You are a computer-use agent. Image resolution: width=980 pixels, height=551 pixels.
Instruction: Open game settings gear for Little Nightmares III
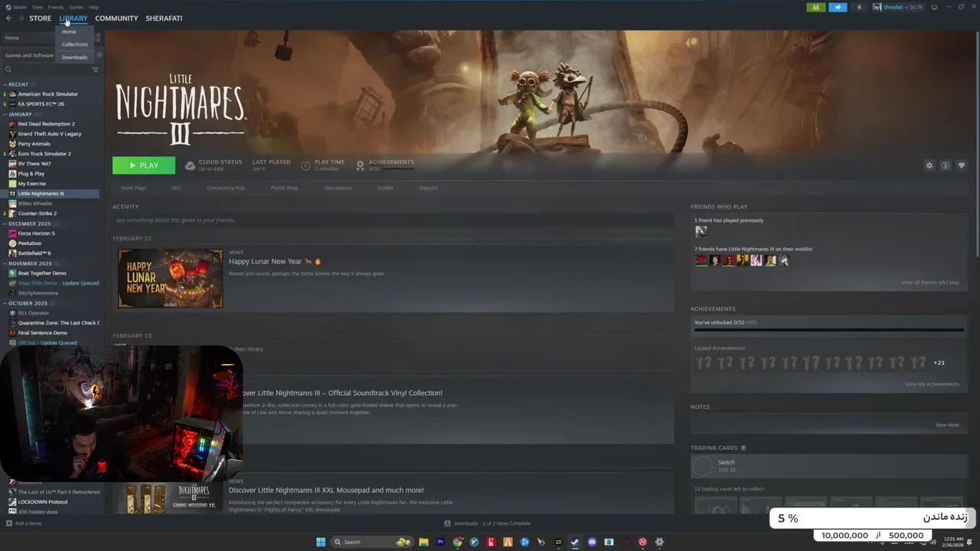[929, 165]
